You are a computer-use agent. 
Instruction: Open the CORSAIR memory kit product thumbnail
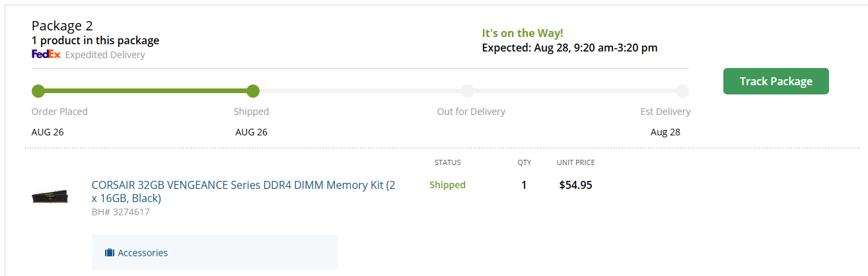click(x=50, y=196)
